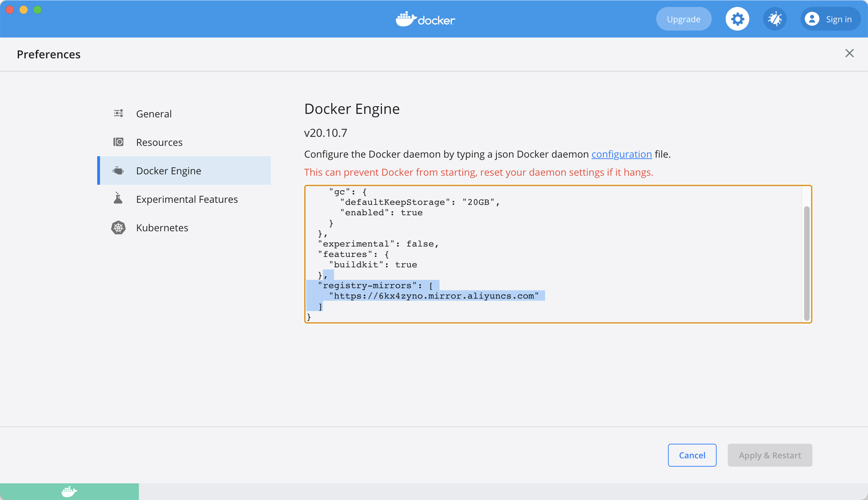
Task: Click the General sliders icon
Action: pyautogui.click(x=118, y=114)
